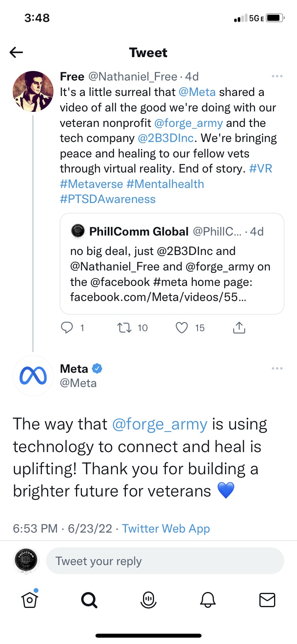The width and height of the screenshot is (297, 644).
Task: Open Search tab in bottom bar
Action: 89,600
